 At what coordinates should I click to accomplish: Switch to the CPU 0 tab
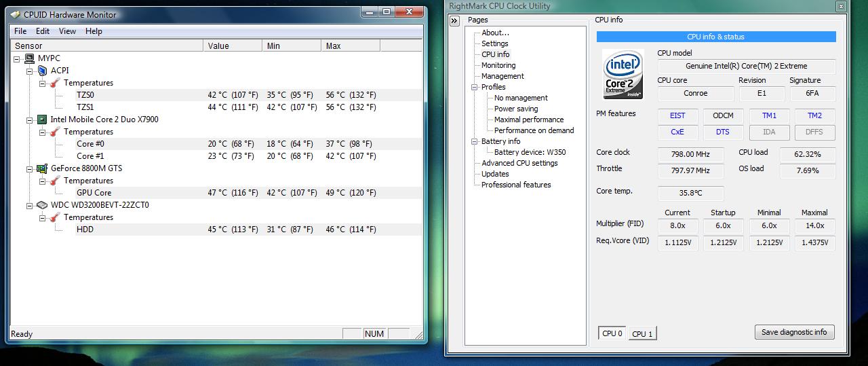coord(612,333)
